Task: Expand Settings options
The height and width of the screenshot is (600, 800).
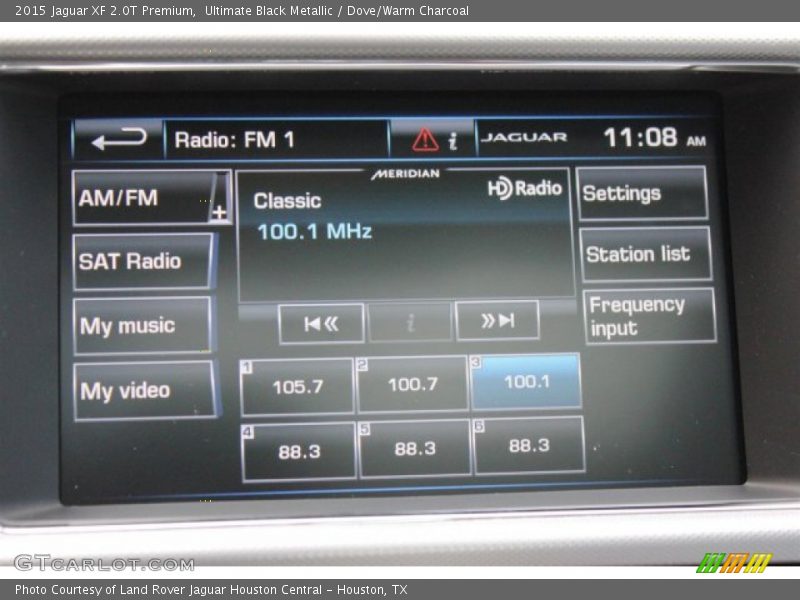Action: [x=643, y=192]
